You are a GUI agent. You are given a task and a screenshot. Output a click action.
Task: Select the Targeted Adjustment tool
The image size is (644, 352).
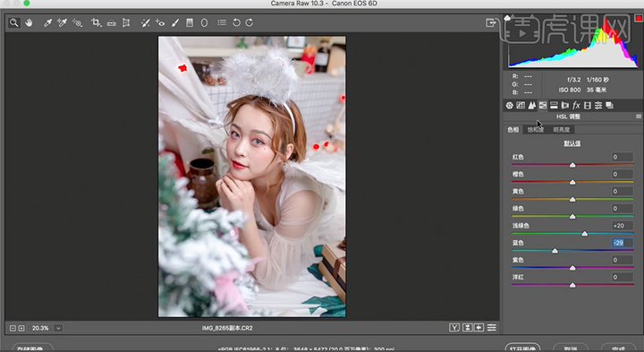77,22
